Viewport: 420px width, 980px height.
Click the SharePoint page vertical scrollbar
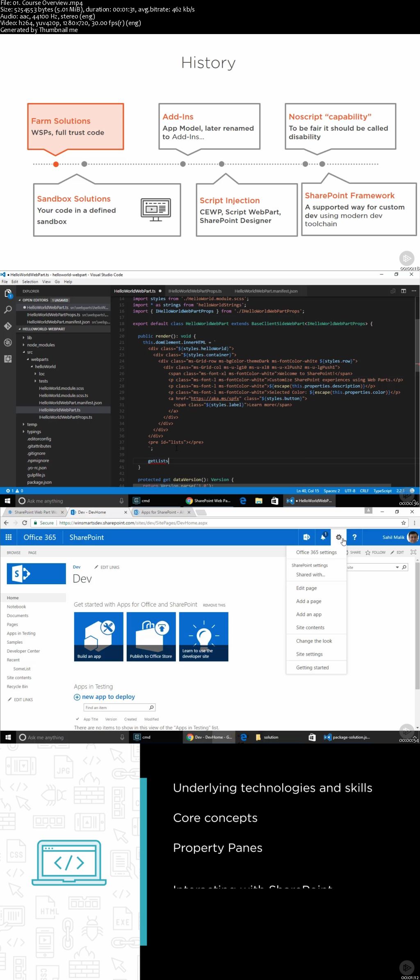coord(417,626)
